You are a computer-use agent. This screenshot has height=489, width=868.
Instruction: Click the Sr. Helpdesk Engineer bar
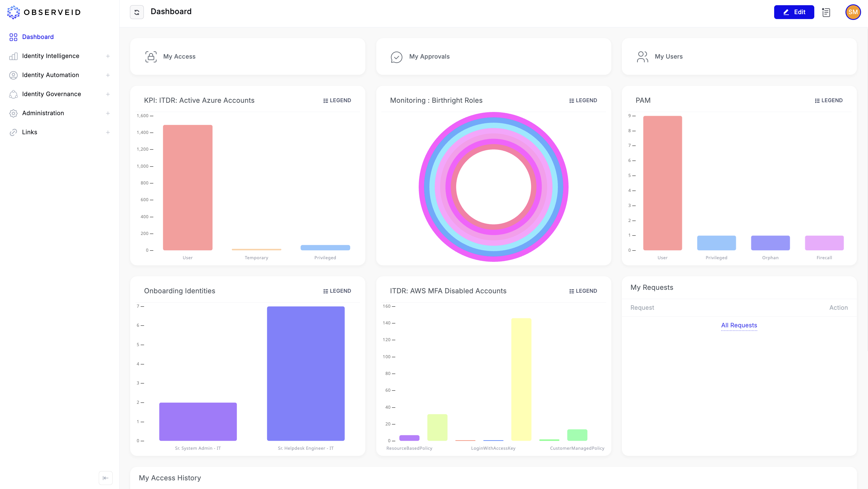pyautogui.click(x=306, y=373)
